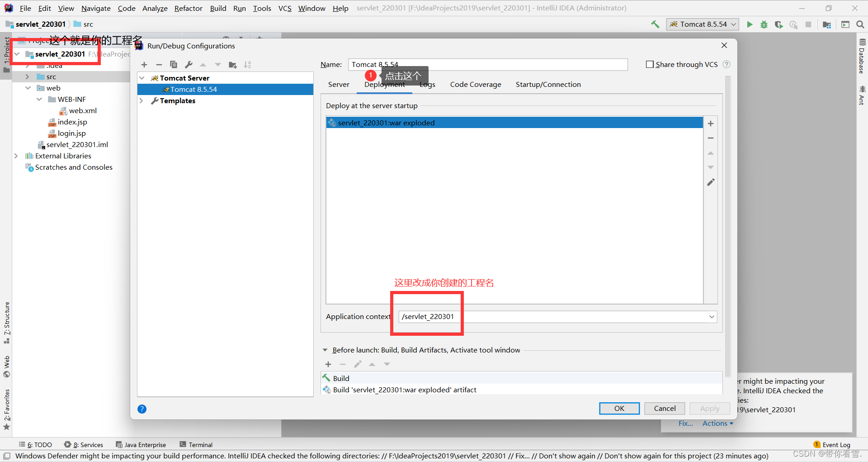Move configuration into new folder icon
This screenshot has width=868, height=462.
click(x=233, y=65)
